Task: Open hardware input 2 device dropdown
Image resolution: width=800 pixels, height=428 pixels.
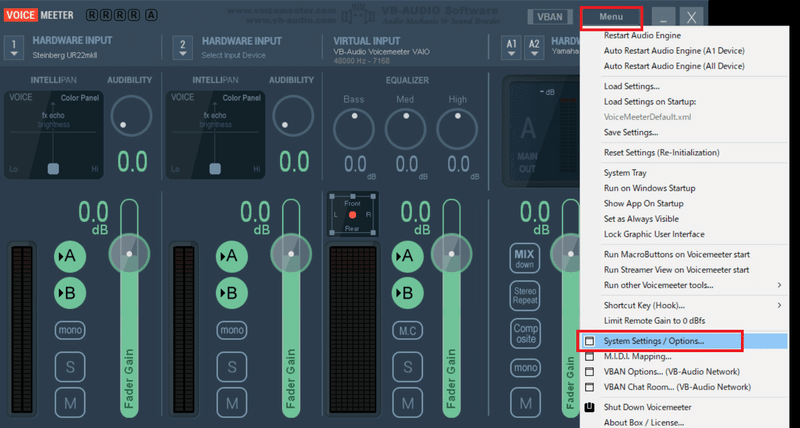Action: point(183,48)
